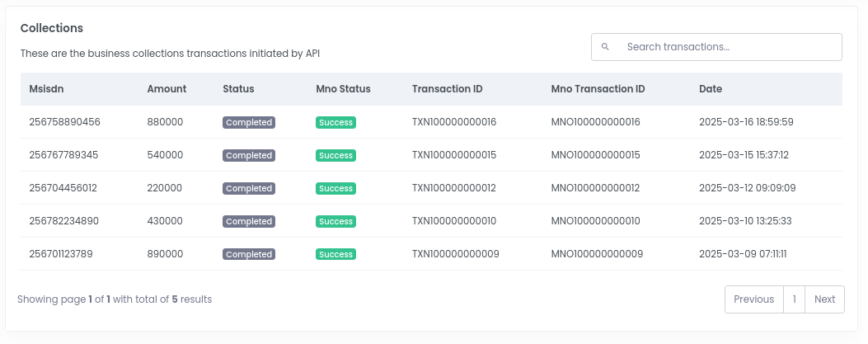
Task: Select MNO ID MNO100000000012
Action: point(596,188)
